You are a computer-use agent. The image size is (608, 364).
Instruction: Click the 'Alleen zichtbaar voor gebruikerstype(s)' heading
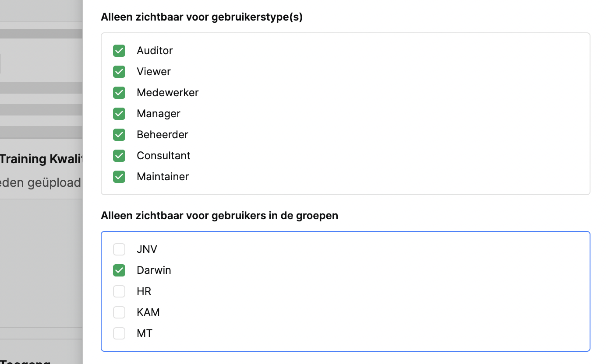(x=201, y=17)
